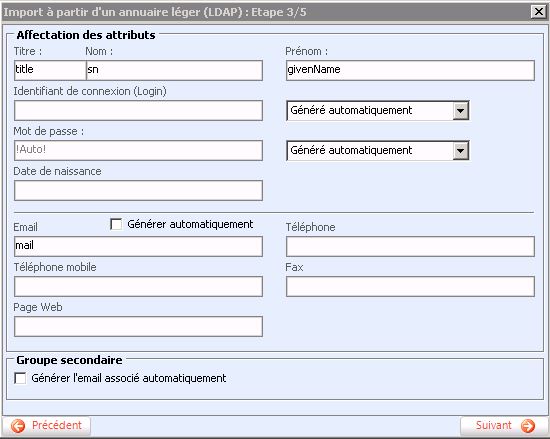The width and height of the screenshot is (550, 439).
Task: Click the left arrow icon beside Précédent
Action: click(18, 426)
